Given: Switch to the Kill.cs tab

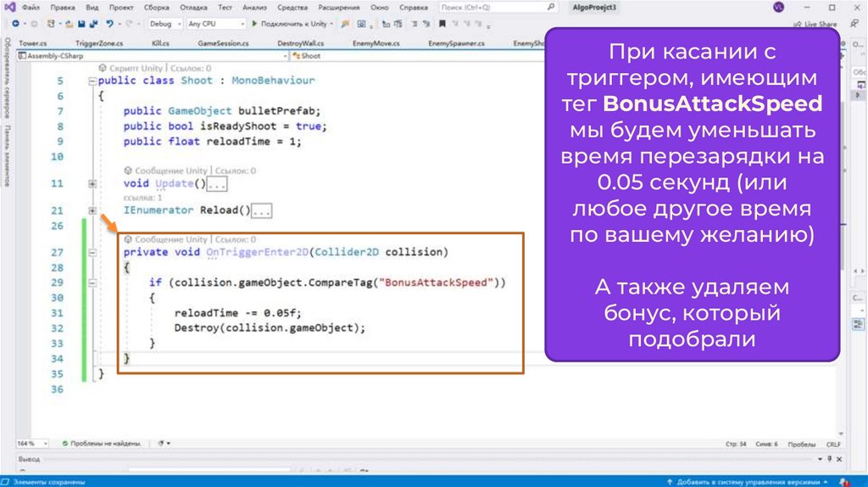Looking at the screenshot, I should [160, 42].
